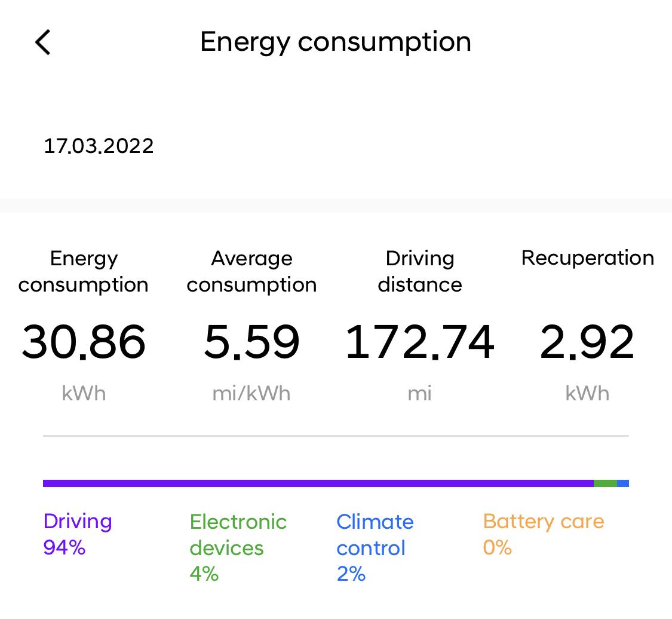Tap the Average consumption stat label
The height and width of the screenshot is (619, 672).
[x=251, y=271]
